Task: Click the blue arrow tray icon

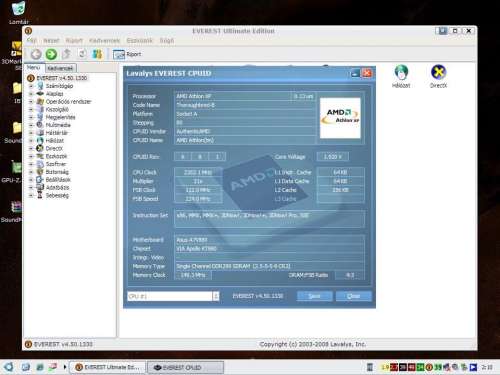Action: [473, 367]
